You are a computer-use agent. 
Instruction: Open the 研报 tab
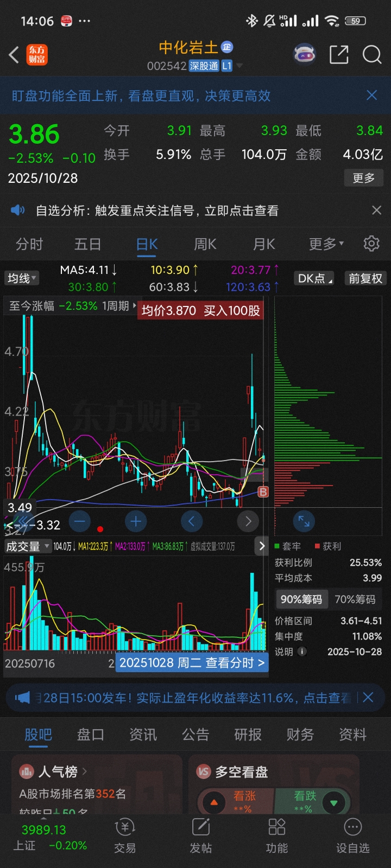[x=248, y=735]
